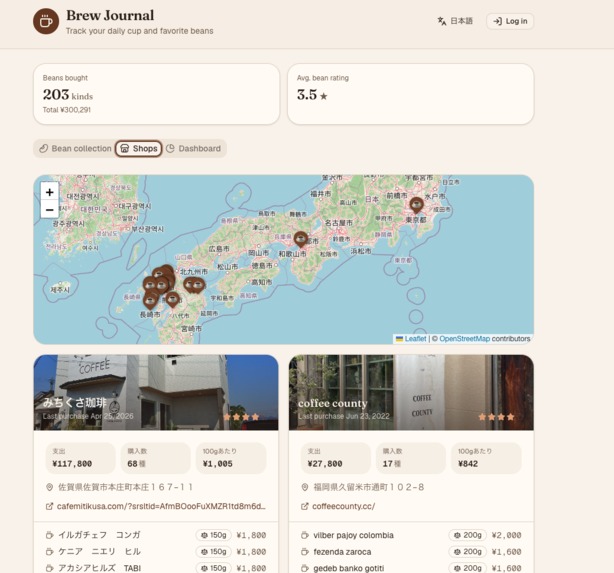Switch to the Dashboard tab

pos(194,148)
